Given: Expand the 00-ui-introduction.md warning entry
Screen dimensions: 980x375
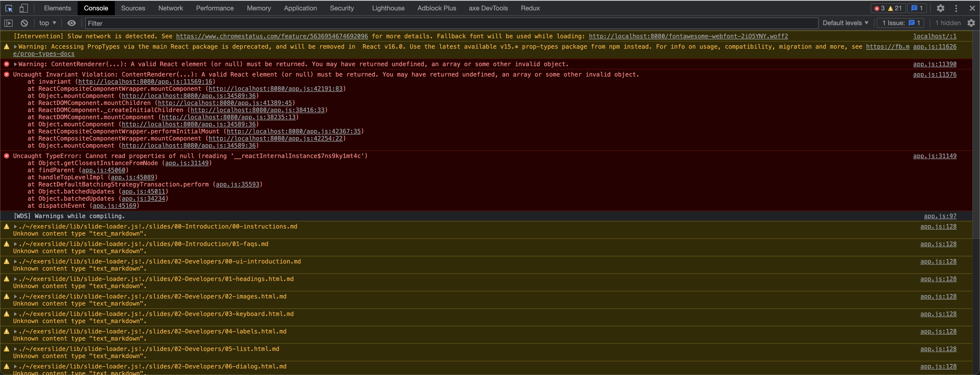Looking at the screenshot, I should [x=16, y=262].
